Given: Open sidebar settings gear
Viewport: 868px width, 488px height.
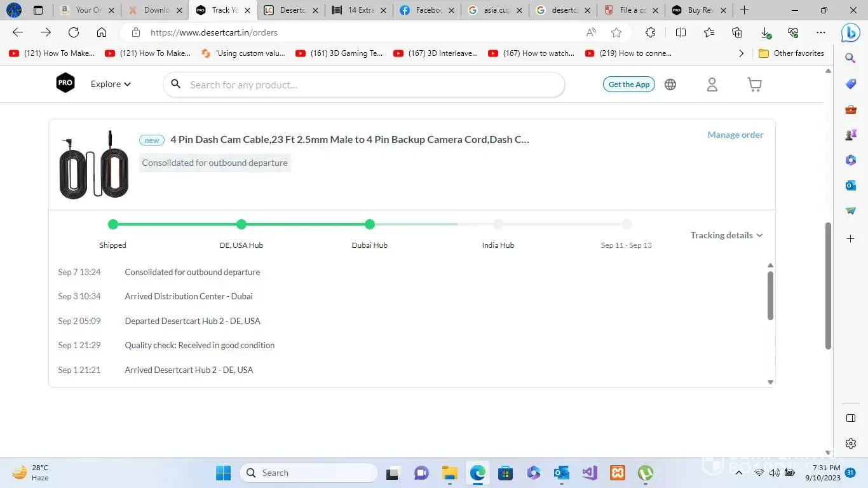Looking at the screenshot, I should point(851,444).
